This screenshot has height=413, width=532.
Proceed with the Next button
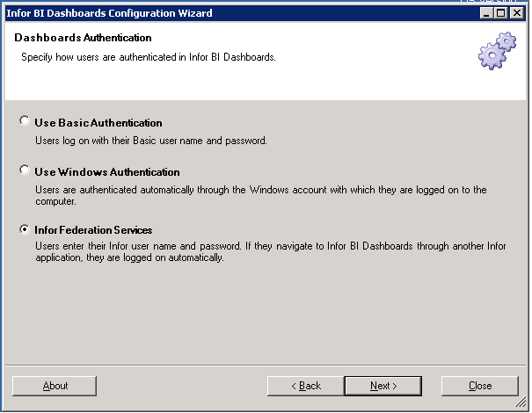(383, 386)
